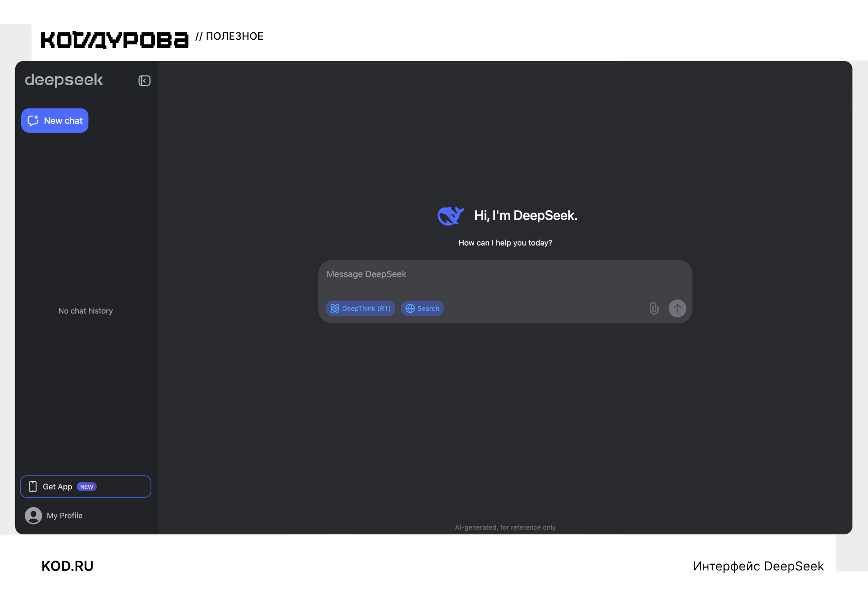Click 'AI-generated, for reference only' footer
This screenshot has height=595, width=868.
pos(505,527)
